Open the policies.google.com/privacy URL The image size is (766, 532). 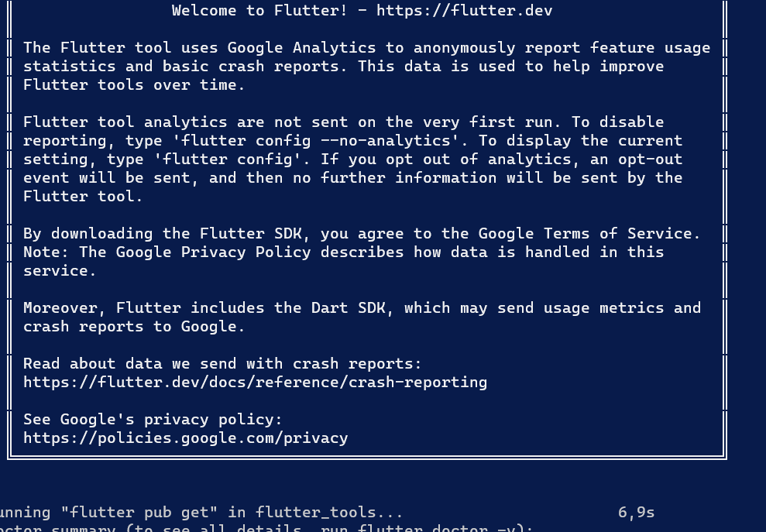tap(185, 438)
